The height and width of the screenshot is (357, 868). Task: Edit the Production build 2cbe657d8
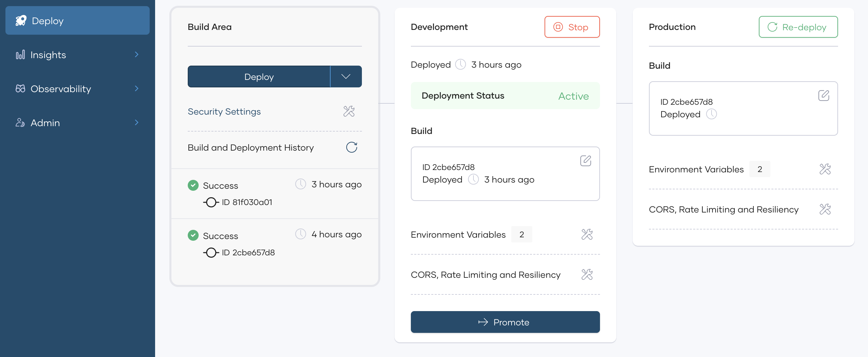pos(824,95)
